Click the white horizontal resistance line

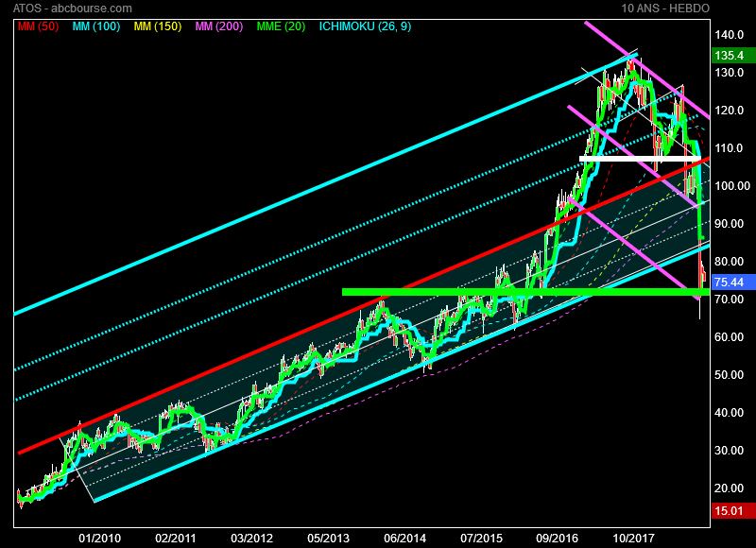click(x=640, y=158)
